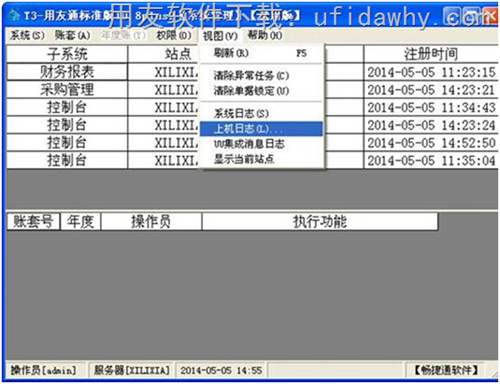Click the F5 shortcut label beside 刷新

point(301,53)
